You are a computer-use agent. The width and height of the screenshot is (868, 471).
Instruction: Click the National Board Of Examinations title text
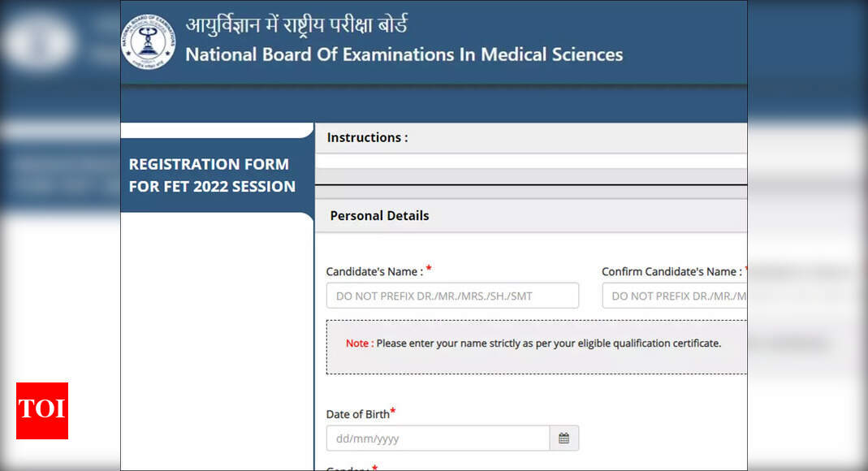(404, 55)
